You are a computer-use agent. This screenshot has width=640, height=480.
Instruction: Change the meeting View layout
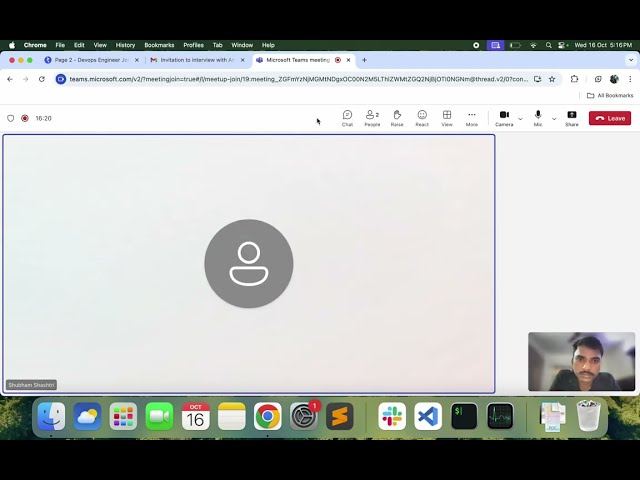[447, 118]
